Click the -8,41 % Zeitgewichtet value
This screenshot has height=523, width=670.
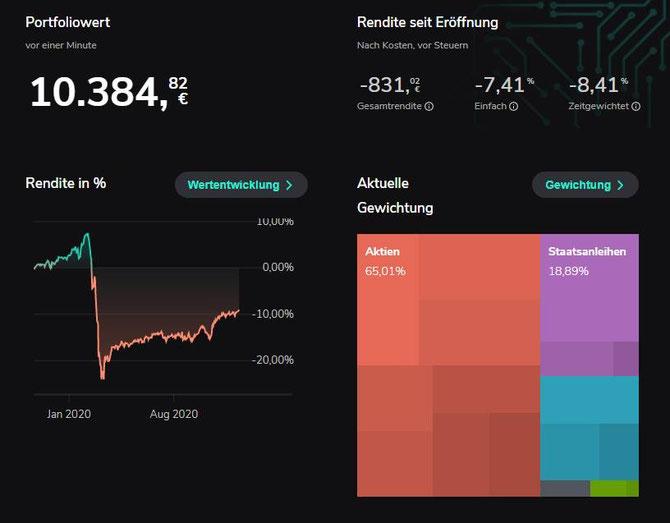(x=598, y=85)
